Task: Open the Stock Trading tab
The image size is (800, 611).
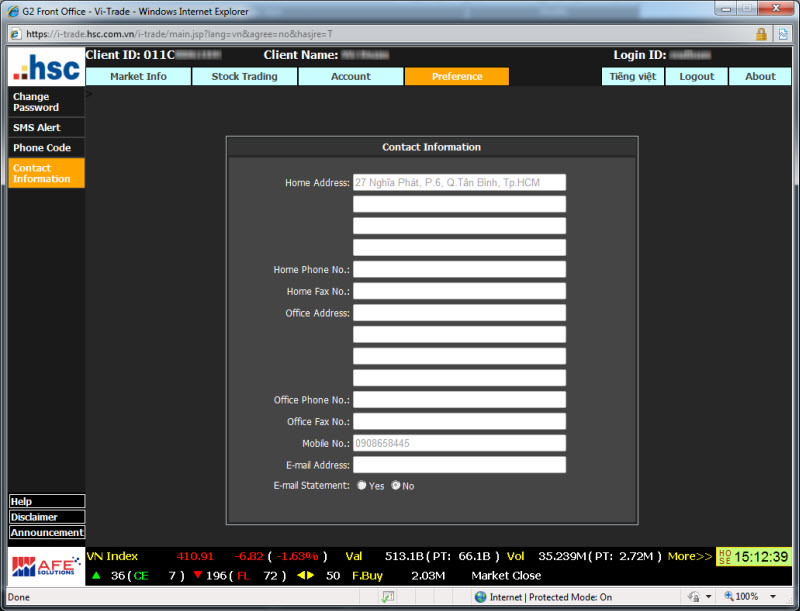Action: (x=245, y=77)
